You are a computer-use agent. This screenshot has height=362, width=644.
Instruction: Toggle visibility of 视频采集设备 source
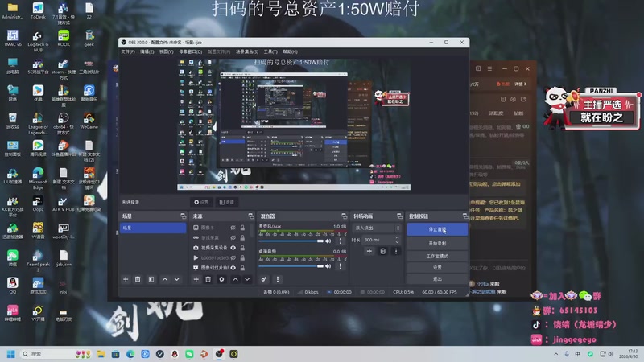(x=233, y=248)
